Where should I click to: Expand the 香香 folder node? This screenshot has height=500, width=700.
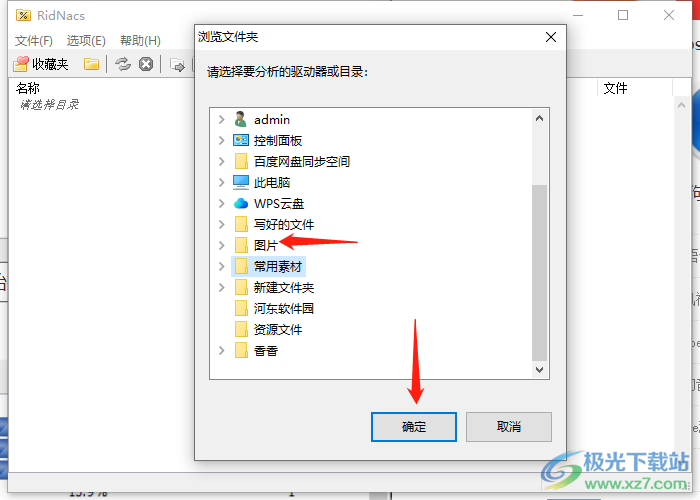coord(221,350)
